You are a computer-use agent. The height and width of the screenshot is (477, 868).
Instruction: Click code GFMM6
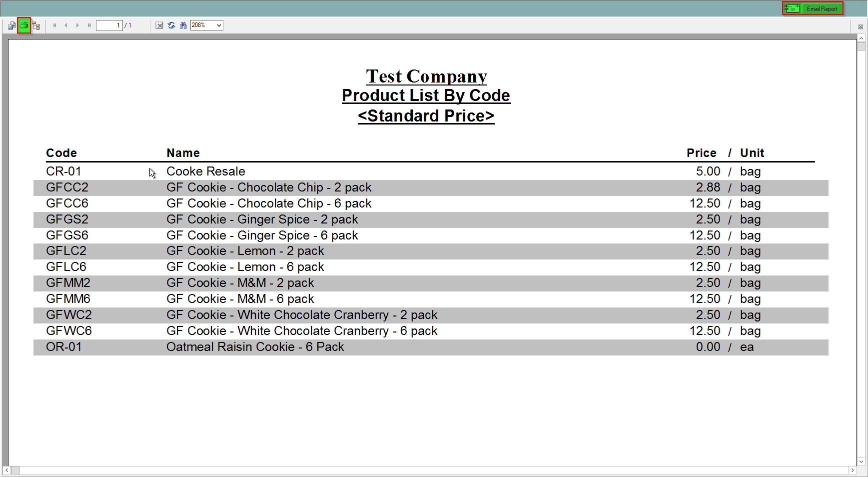(68, 299)
